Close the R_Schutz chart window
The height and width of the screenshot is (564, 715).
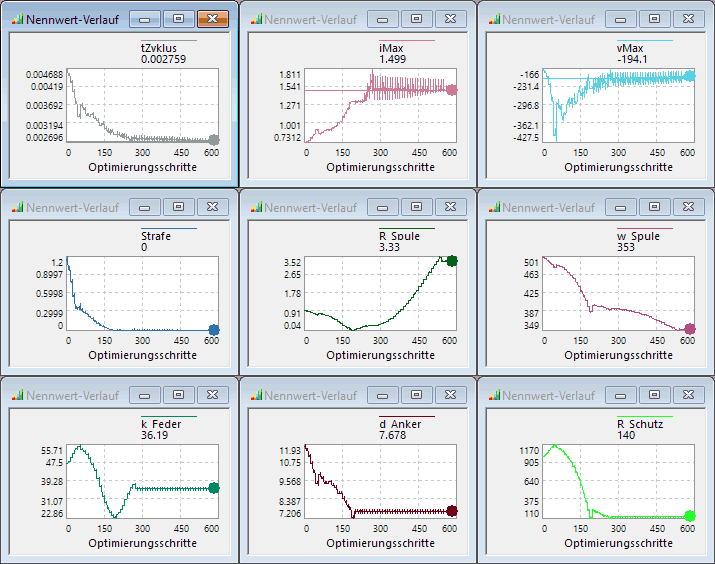(x=688, y=395)
